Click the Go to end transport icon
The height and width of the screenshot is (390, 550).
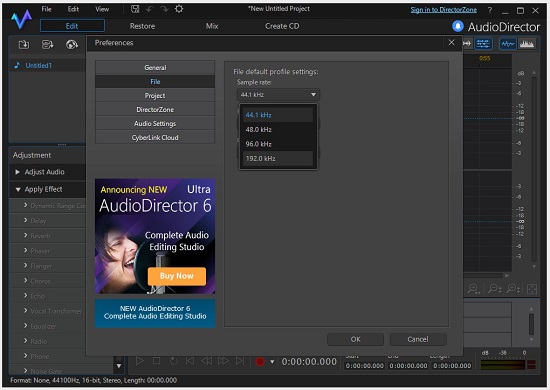[240, 361]
